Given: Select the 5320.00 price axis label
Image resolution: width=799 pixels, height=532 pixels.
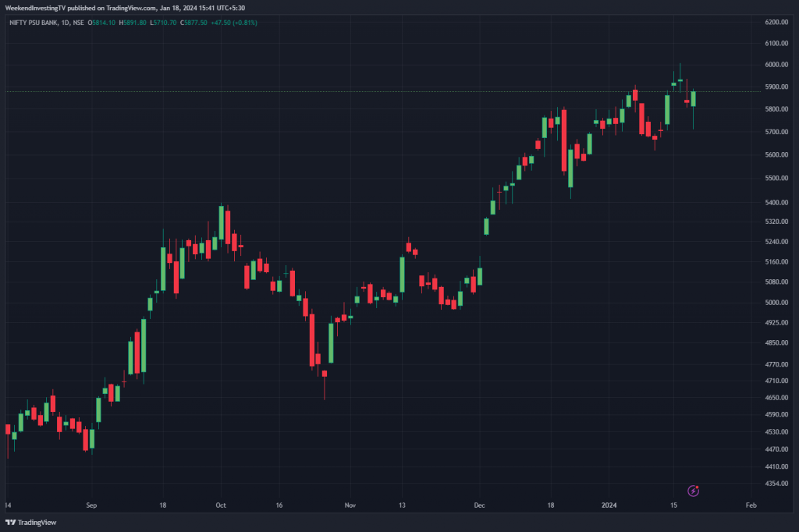Looking at the screenshot, I should pyautogui.click(x=776, y=222).
